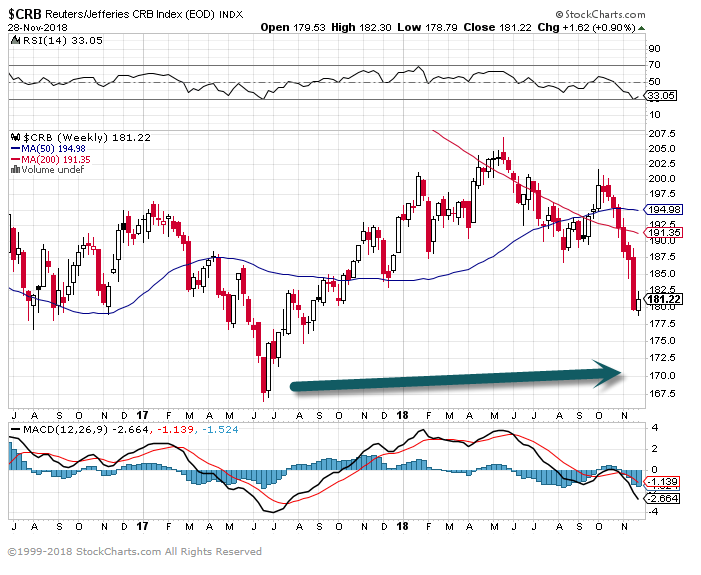Click the $CRB ticker symbol title
The image size is (701, 575).
point(25,14)
